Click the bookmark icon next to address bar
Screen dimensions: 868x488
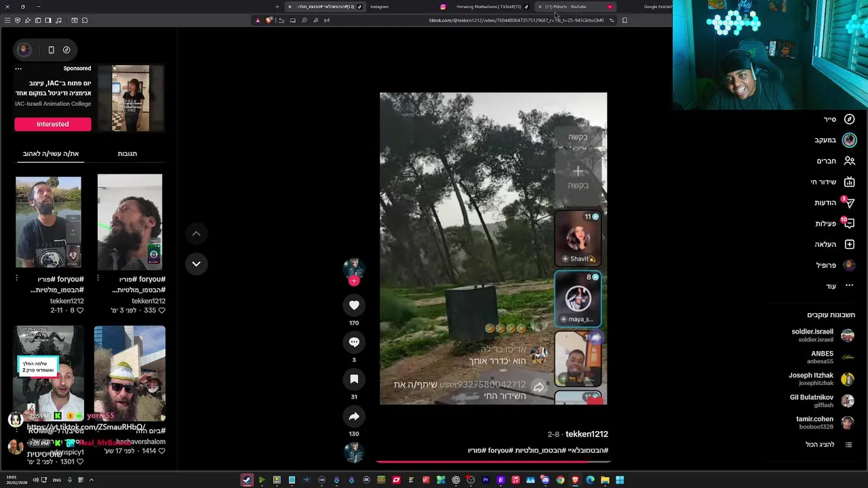click(625, 20)
